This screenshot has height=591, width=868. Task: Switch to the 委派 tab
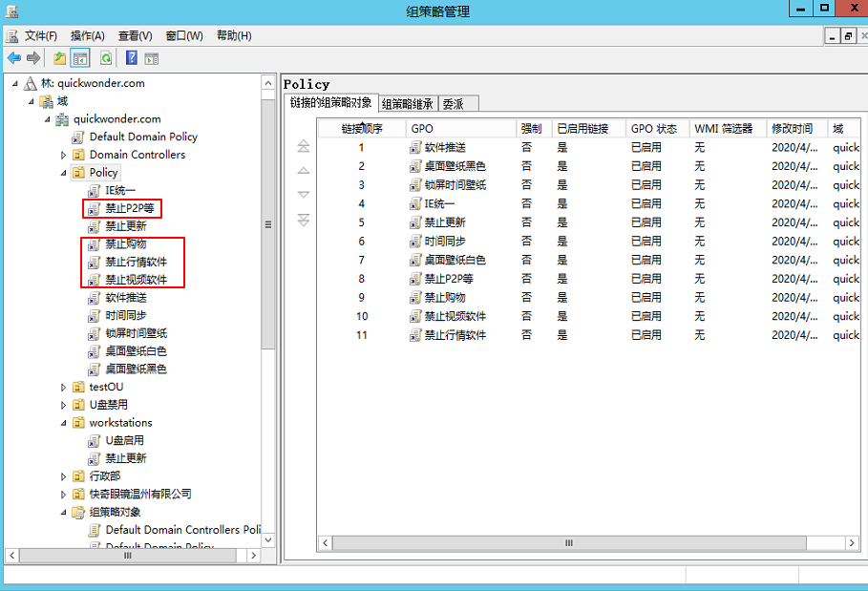click(453, 103)
